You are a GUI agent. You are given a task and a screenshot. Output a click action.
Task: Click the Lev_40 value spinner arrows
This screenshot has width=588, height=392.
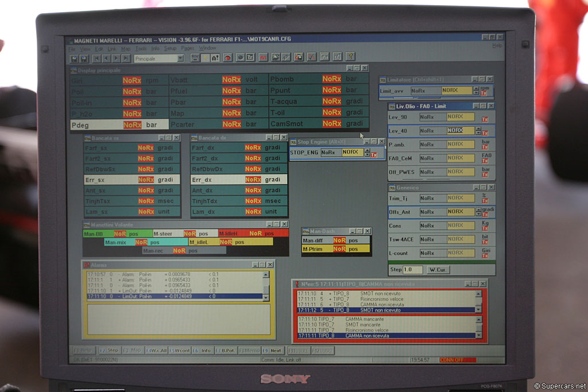tap(478, 130)
